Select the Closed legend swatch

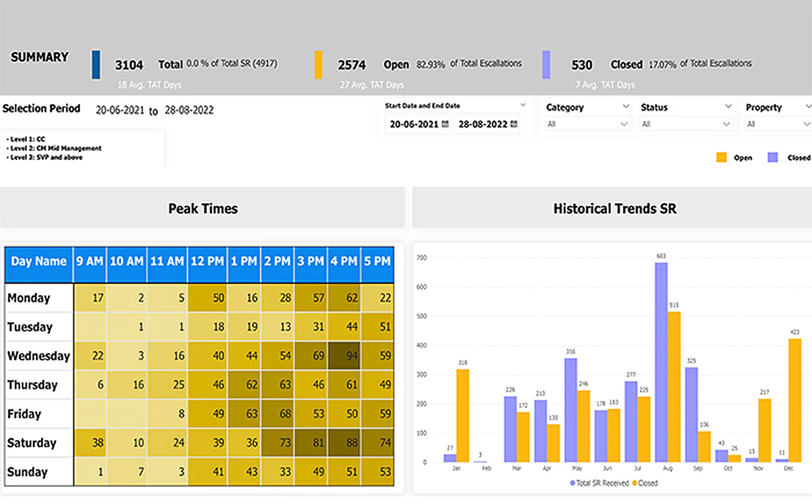pos(772,158)
